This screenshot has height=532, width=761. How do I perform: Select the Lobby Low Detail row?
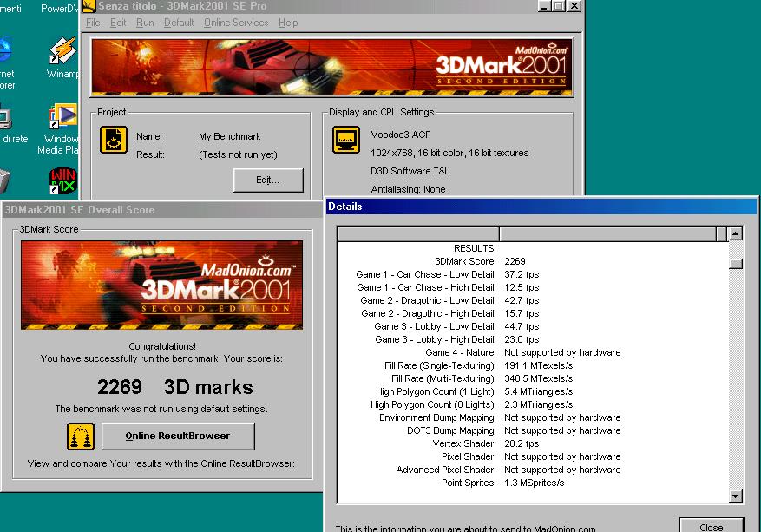coord(533,326)
